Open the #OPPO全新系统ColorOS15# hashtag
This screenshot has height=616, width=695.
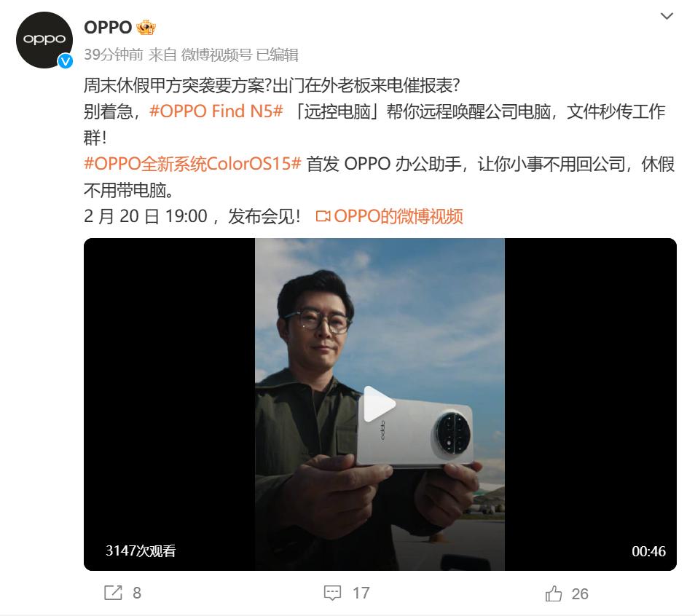[x=193, y=164]
